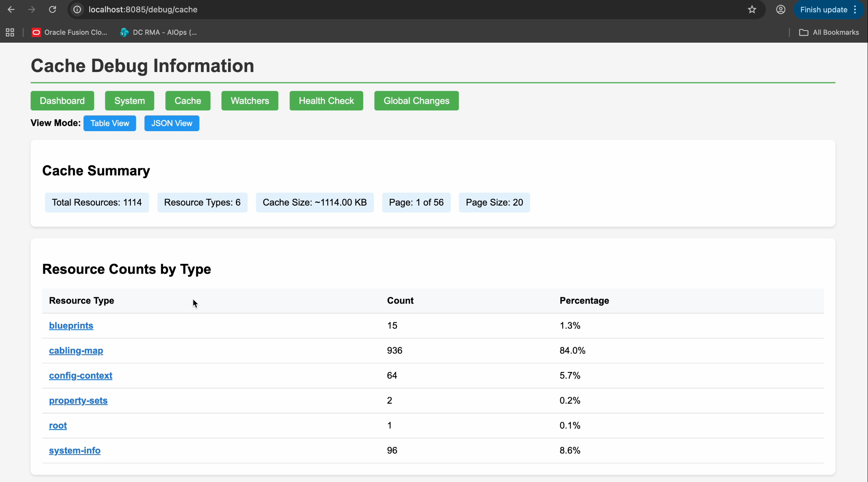
Task: Open the cabling-map resource link
Action: click(76, 350)
